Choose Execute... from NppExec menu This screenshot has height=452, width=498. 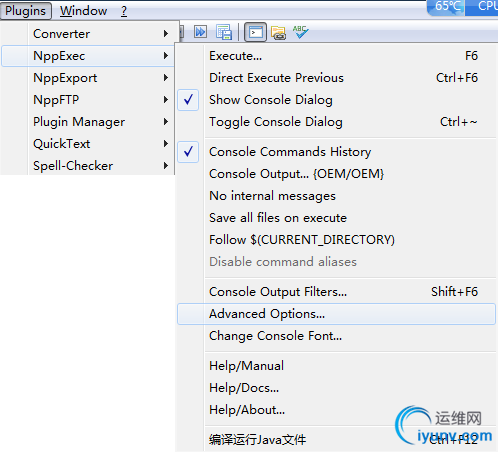(x=336, y=56)
